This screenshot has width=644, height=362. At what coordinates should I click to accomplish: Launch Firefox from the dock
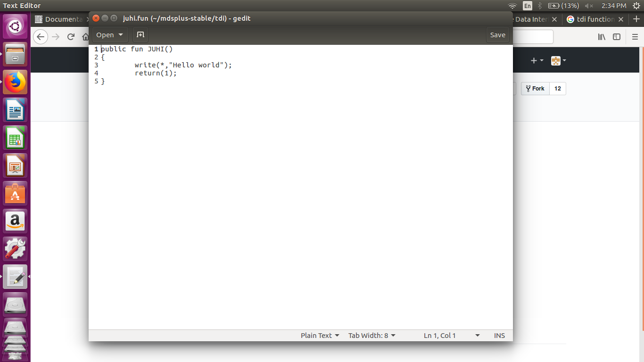click(15, 82)
